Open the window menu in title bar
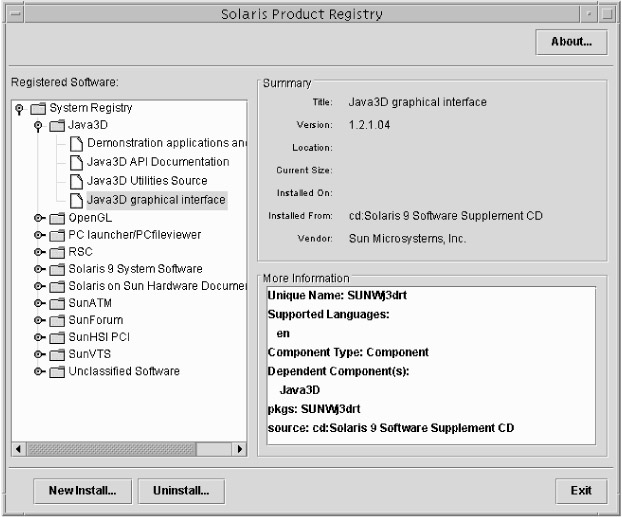Image resolution: width=622 pixels, height=517 pixels. tap(12, 13)
